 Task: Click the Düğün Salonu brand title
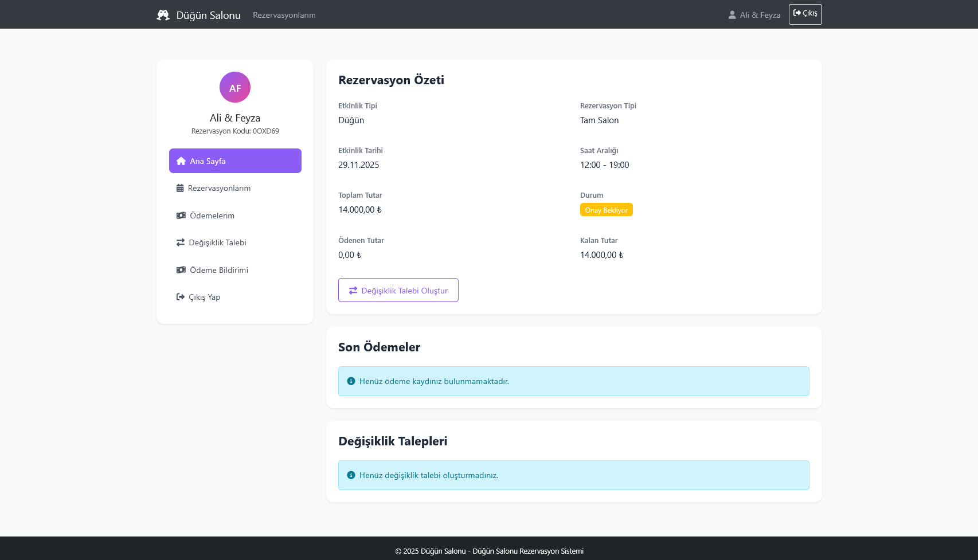[208, 15]
